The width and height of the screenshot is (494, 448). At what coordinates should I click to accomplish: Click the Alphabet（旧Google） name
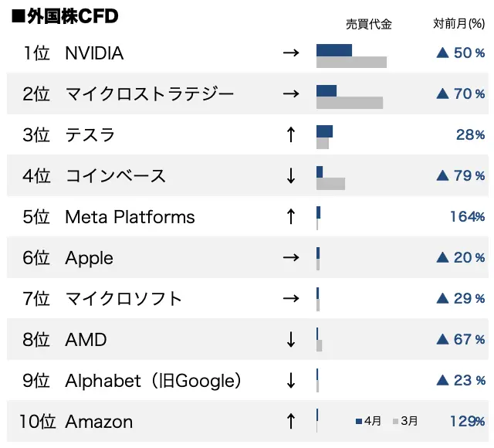(x=154, y=380)
